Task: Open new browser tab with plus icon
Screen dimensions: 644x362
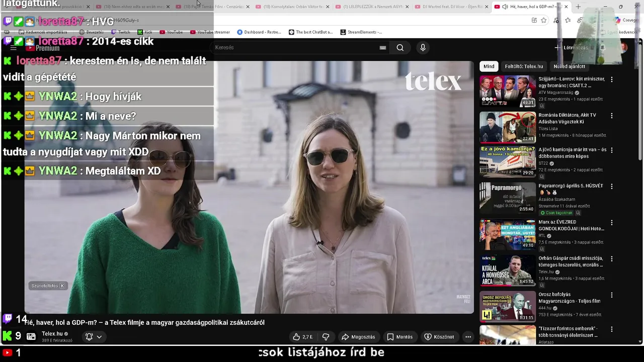Action: [578, 7]
